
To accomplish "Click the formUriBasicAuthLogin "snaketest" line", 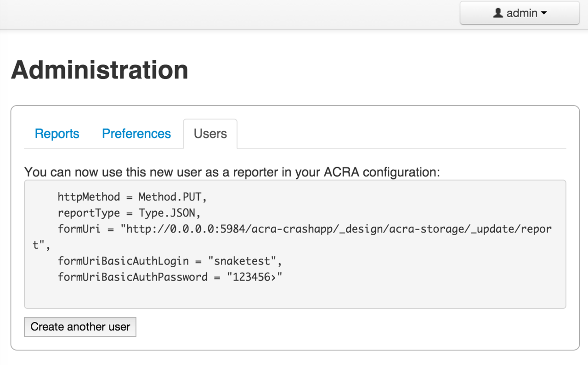I will click(170, 261).
